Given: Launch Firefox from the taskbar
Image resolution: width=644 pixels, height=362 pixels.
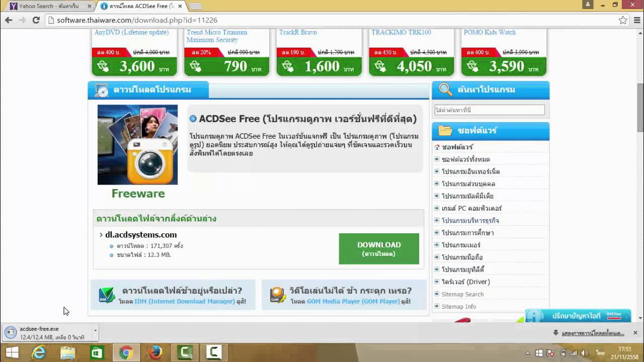Looking at the screenshot, I should point(155,352).
